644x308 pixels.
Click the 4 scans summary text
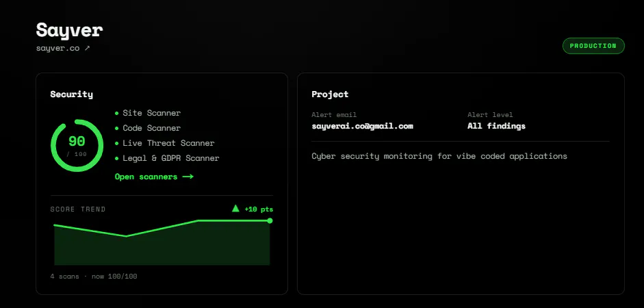(94, 277)
